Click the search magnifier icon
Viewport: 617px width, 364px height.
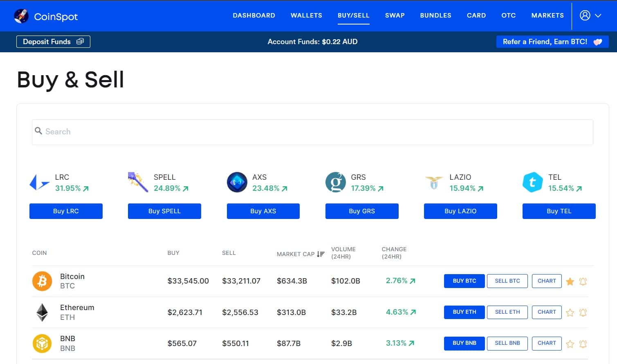click(x=38, y=131)
